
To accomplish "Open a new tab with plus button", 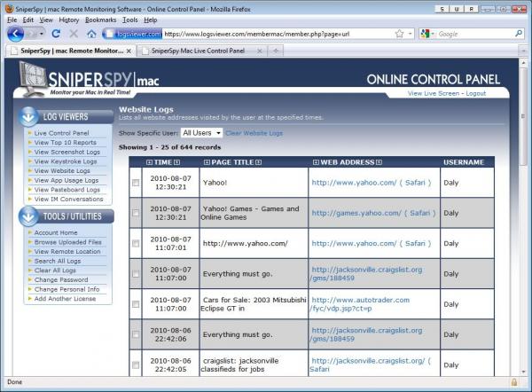I will pos(276,51).
